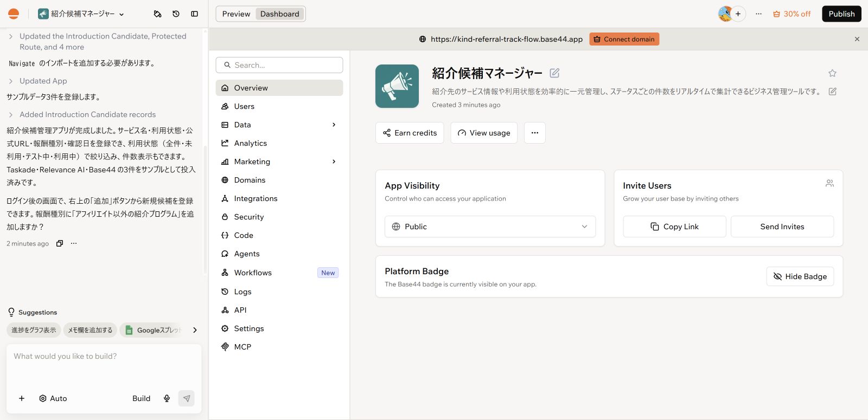
Task: Click Send Invites button
Action: pos(782,227)
